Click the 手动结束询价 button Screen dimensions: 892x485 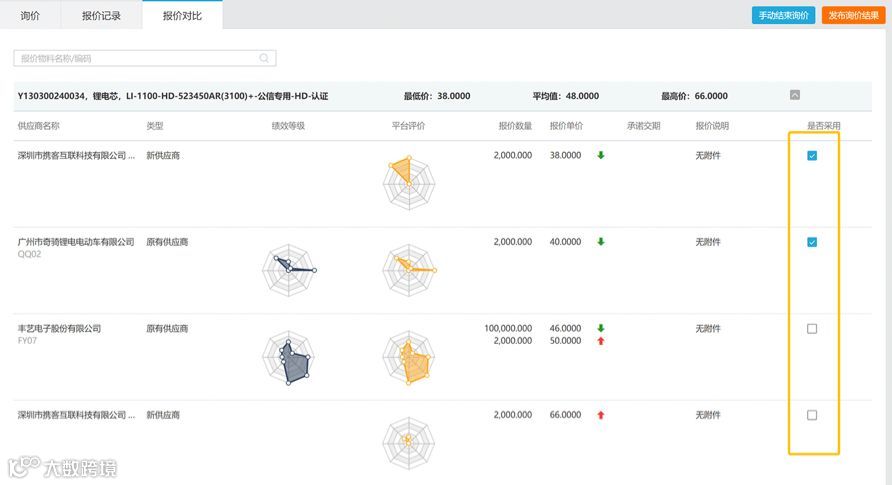coord(783,15)
